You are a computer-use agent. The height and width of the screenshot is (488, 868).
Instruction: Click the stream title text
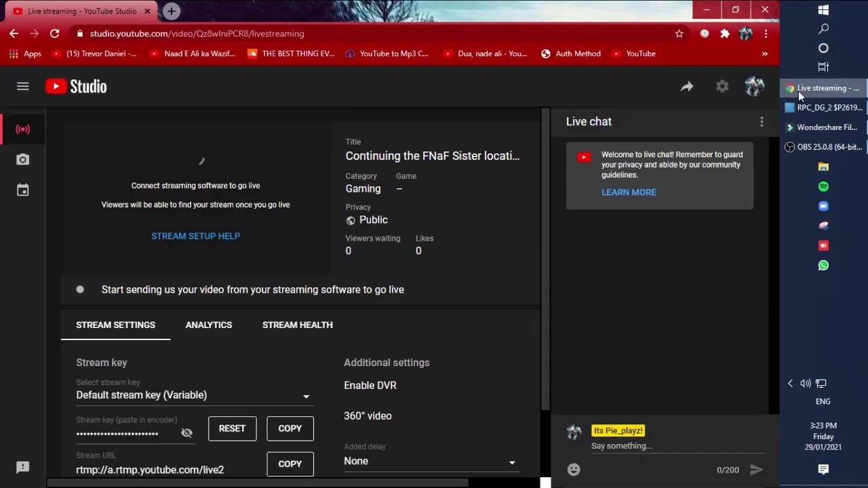click(x=433, y=156)
